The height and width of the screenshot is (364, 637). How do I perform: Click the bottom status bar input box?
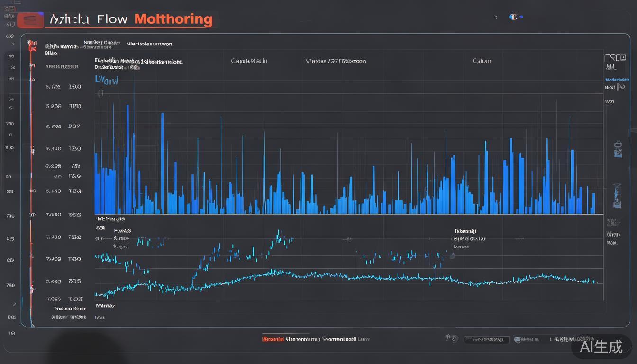[x=486, y=340]
